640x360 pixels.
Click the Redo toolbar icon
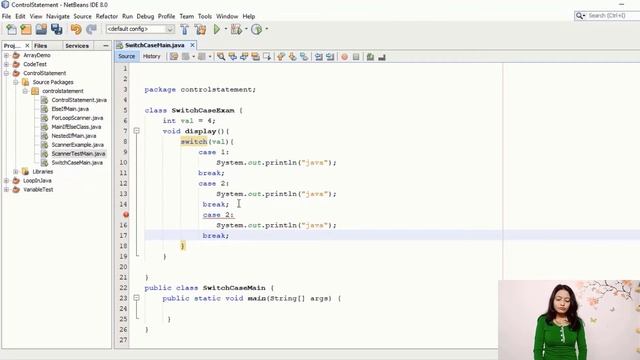tap(91, 29)
